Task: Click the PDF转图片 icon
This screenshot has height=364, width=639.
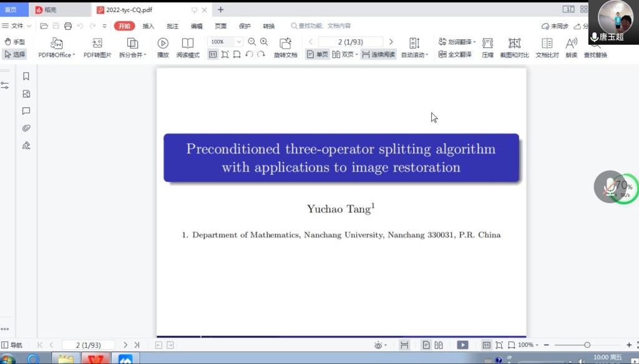Action: pyautogui.click(x=97, y=44)
